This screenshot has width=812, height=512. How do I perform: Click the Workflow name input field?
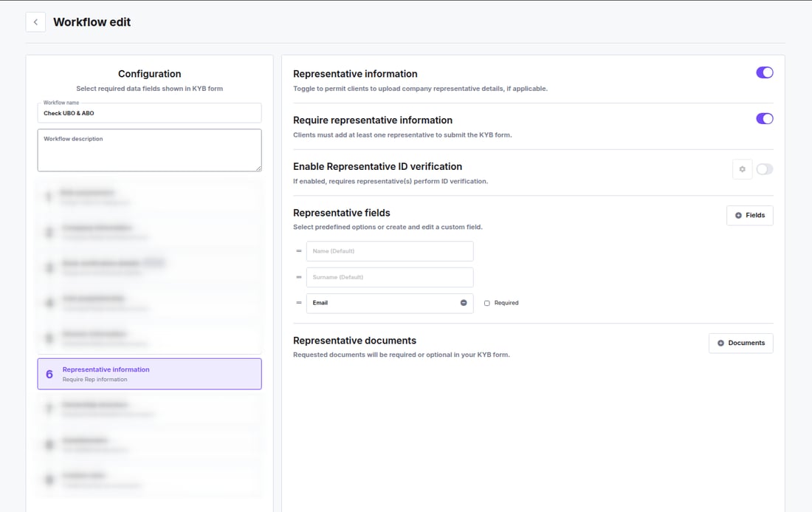pos(150,113)
